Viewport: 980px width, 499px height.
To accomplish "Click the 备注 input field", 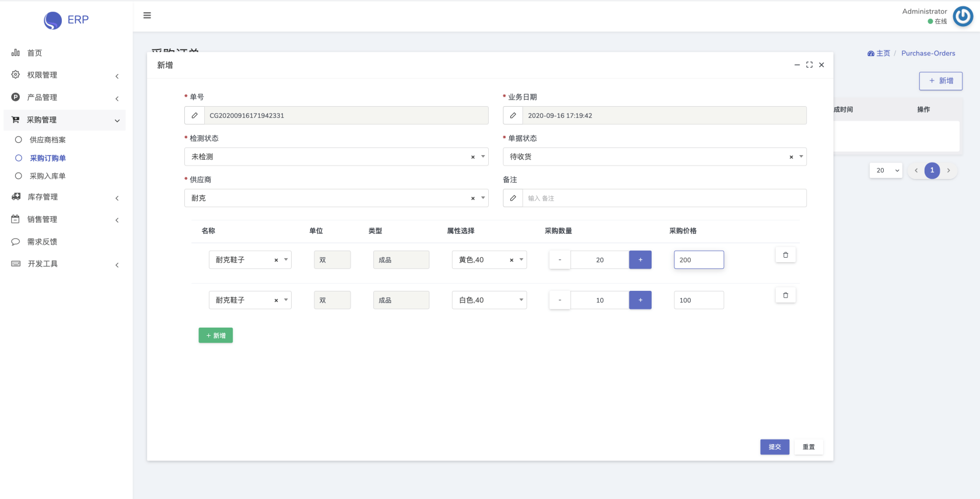I will click(x=664, y=198).
